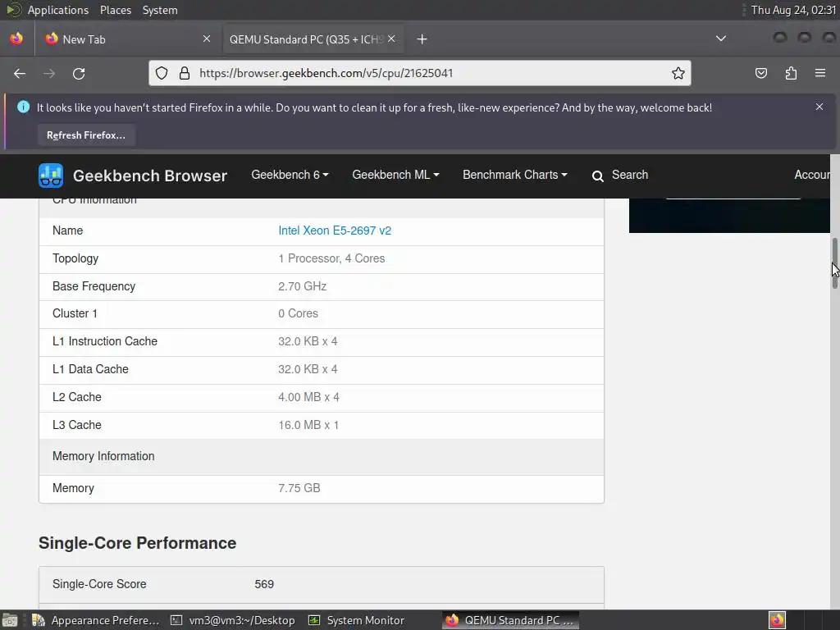Expand the Geekbench 6 dropdown
The height and width of the screenshot is (630, 840).
(290, 175)
